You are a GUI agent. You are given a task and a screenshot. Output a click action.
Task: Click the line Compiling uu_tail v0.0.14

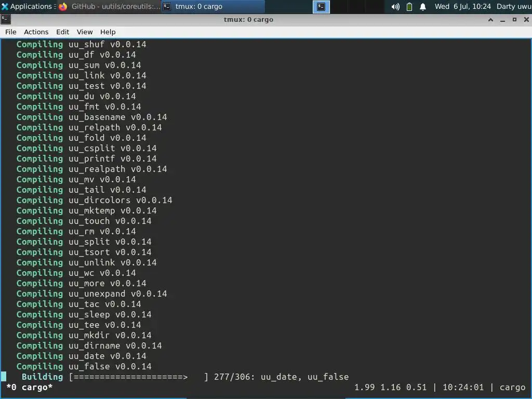(x=82, y=190)
